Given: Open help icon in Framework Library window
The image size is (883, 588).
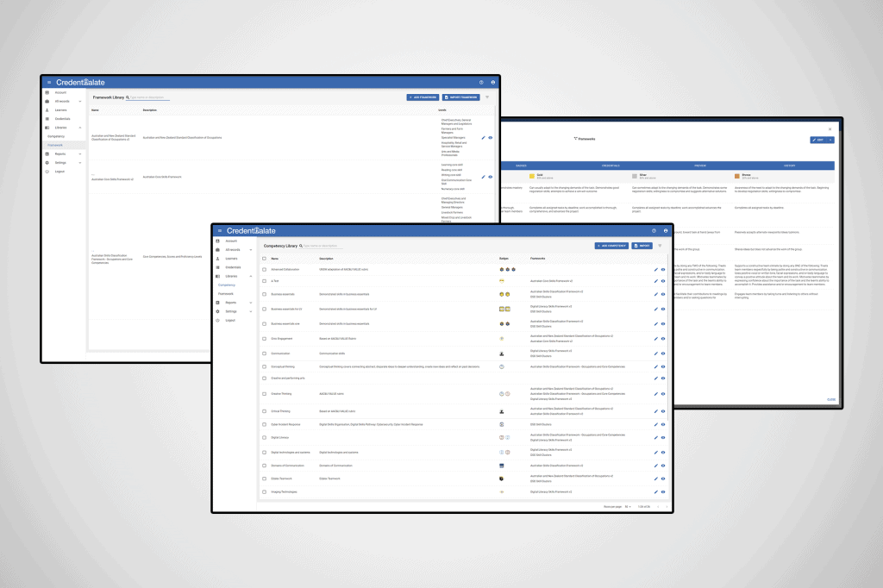Looking at the screenshot, I should pyautogui.click(x=481, y=82).
